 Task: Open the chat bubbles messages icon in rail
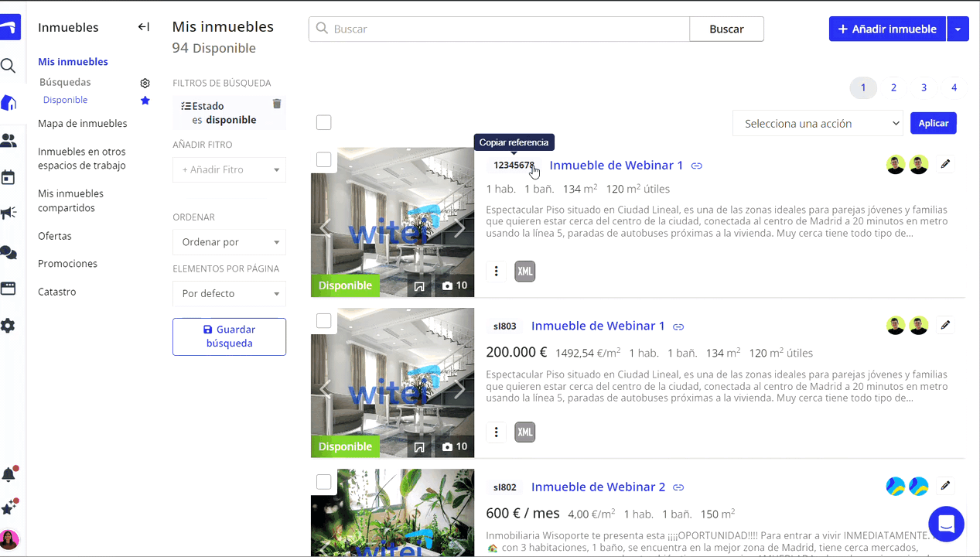click(x=9, y=251)
